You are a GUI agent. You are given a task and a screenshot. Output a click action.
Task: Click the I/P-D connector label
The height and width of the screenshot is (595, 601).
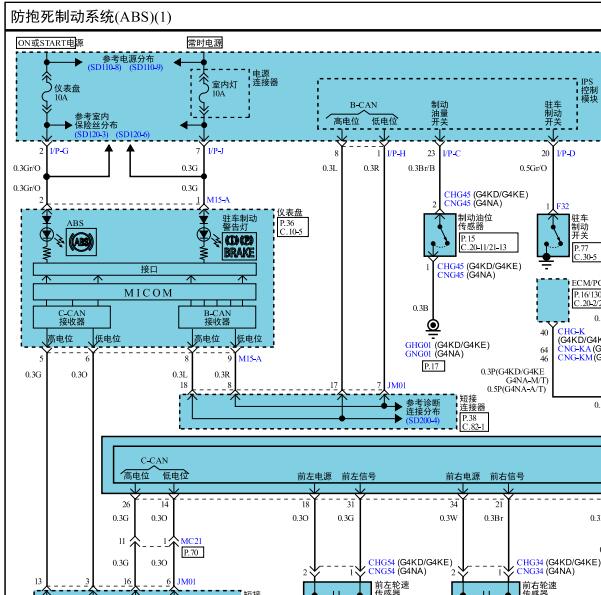click(566, 153)
